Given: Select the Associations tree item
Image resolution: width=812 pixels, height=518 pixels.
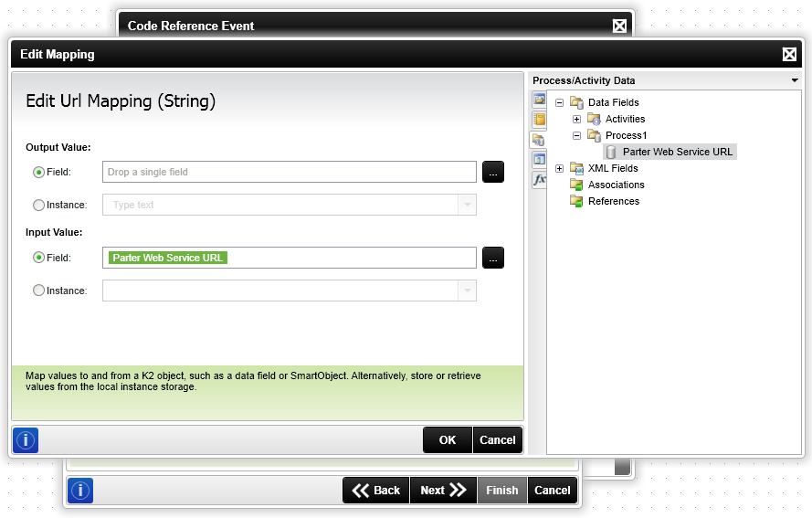Looking at the screenshot, I should click(616, 185).
